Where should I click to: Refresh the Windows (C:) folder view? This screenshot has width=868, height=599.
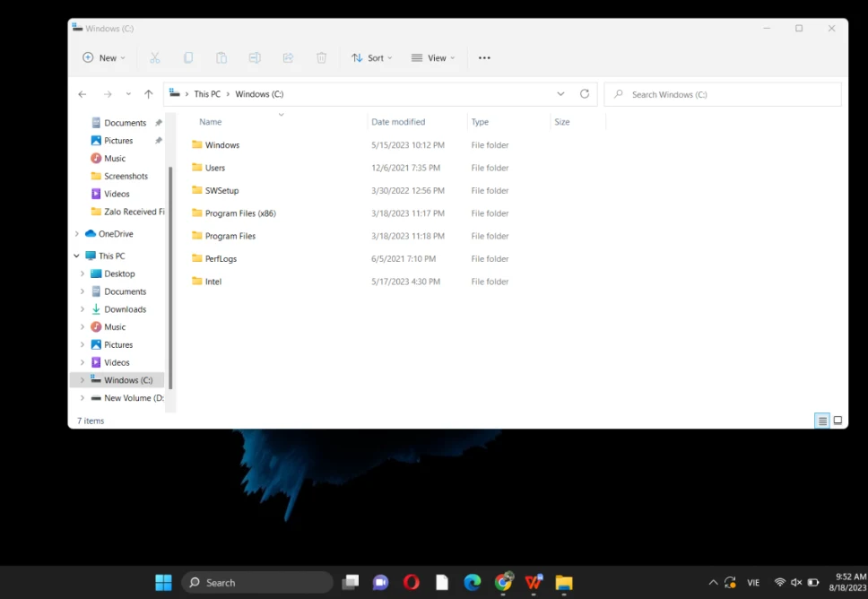point(585,93)
